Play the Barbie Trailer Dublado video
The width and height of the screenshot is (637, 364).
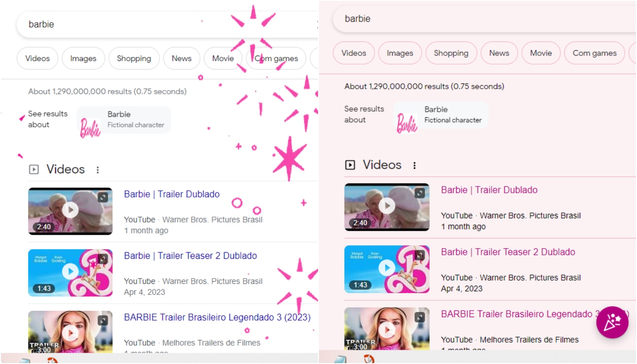(x=71, y=210)
